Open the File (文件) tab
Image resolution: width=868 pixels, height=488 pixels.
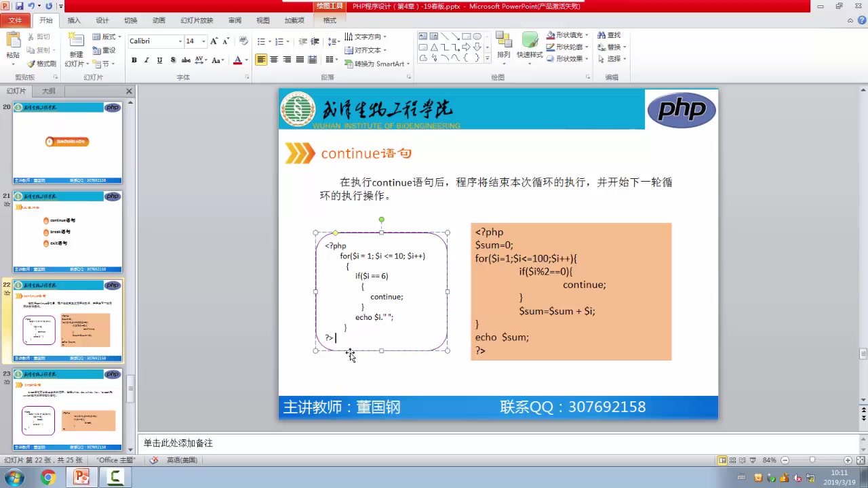(x=15, y=20)
